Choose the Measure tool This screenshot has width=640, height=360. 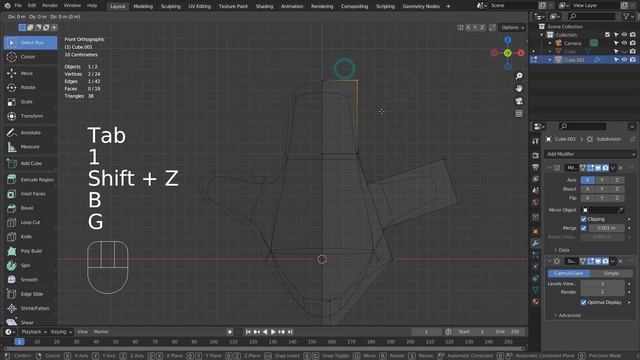tap(30, 147)
